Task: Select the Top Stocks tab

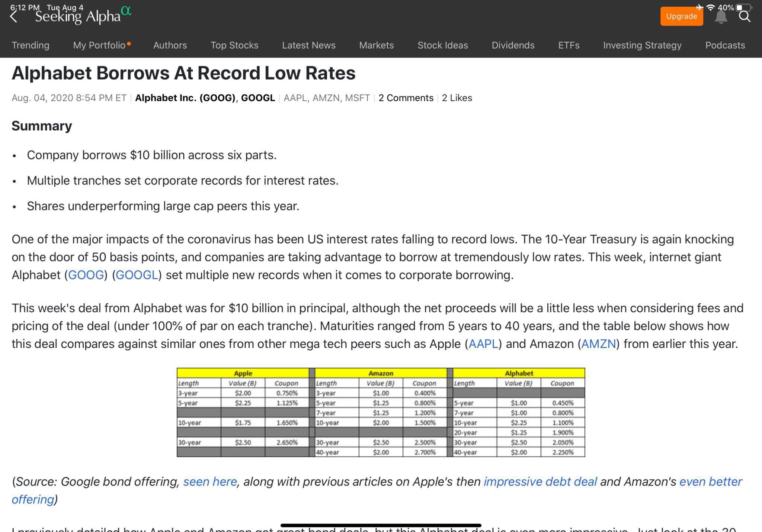Action: [x=234, y=45]
